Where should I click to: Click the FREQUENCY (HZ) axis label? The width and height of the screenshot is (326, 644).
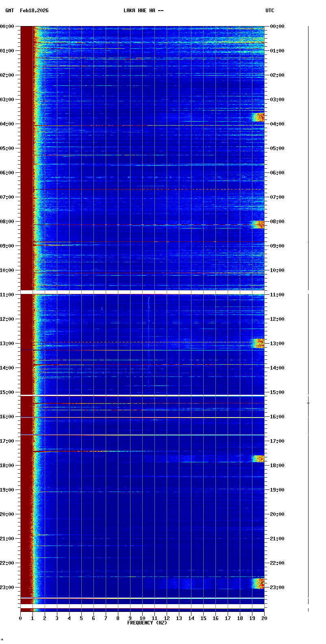147,623
